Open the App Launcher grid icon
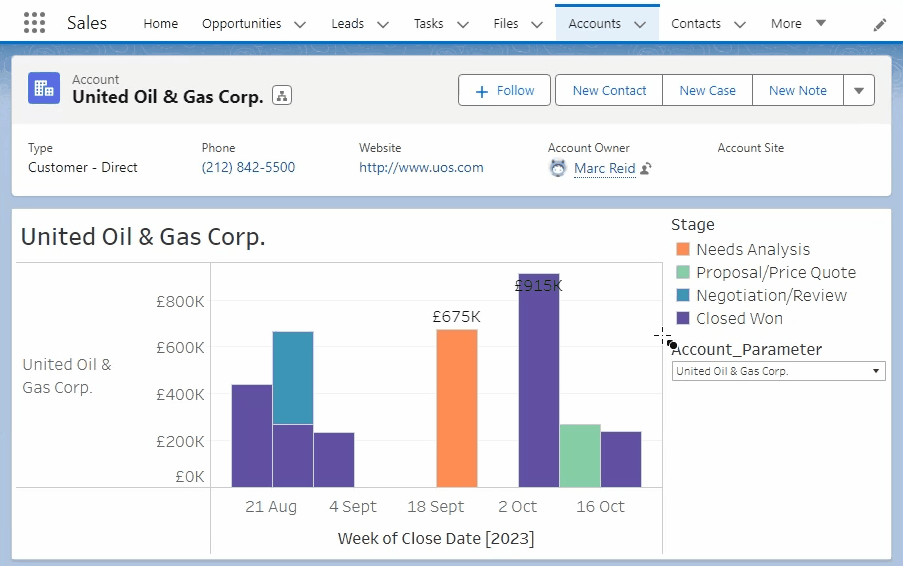 (x=34, y=23)
